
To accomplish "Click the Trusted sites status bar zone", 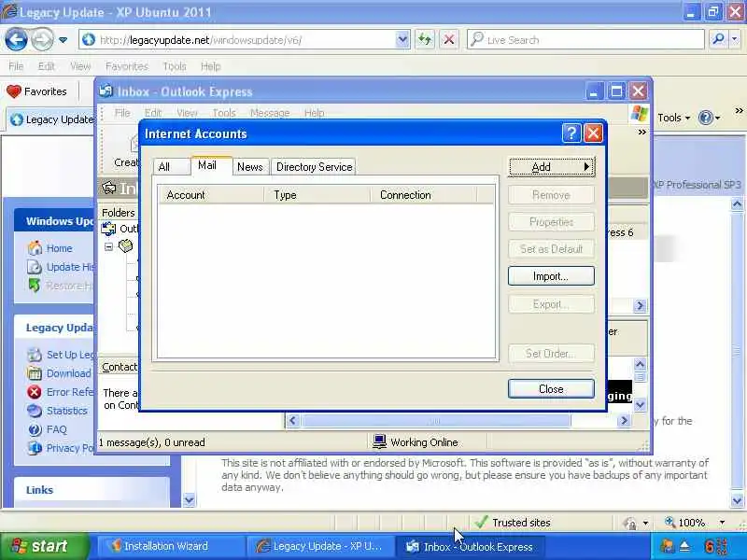I will click(513, 523).
